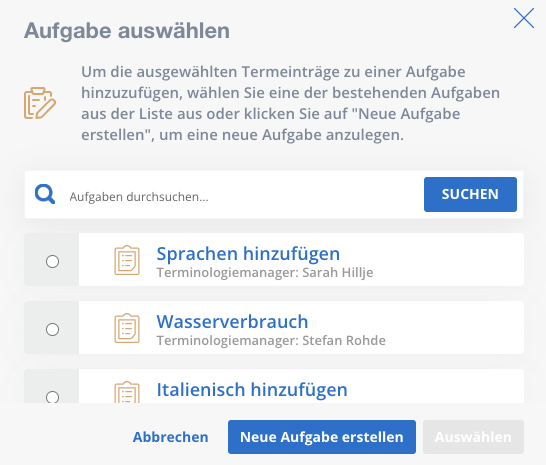Click the orange task-edit icon near description
This screenshot has width=546, height=465.
(x=40, y=103)
